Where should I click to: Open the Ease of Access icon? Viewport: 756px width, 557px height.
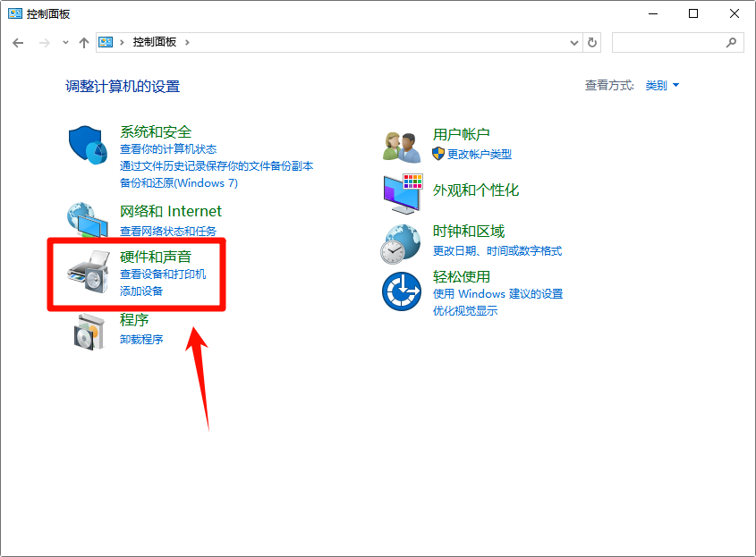point(402,291)
